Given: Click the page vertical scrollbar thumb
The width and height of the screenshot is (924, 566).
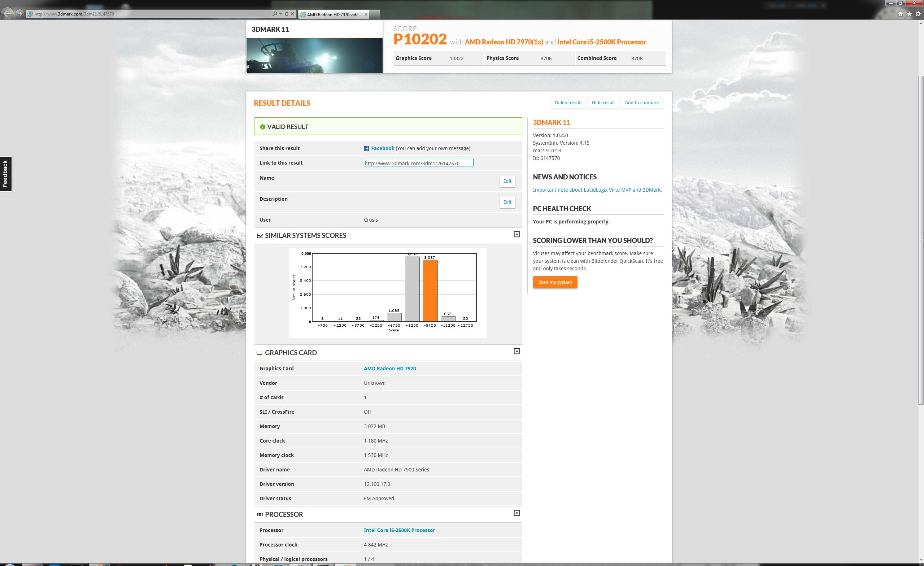Looking at the screenshot, I should point(921,240).
